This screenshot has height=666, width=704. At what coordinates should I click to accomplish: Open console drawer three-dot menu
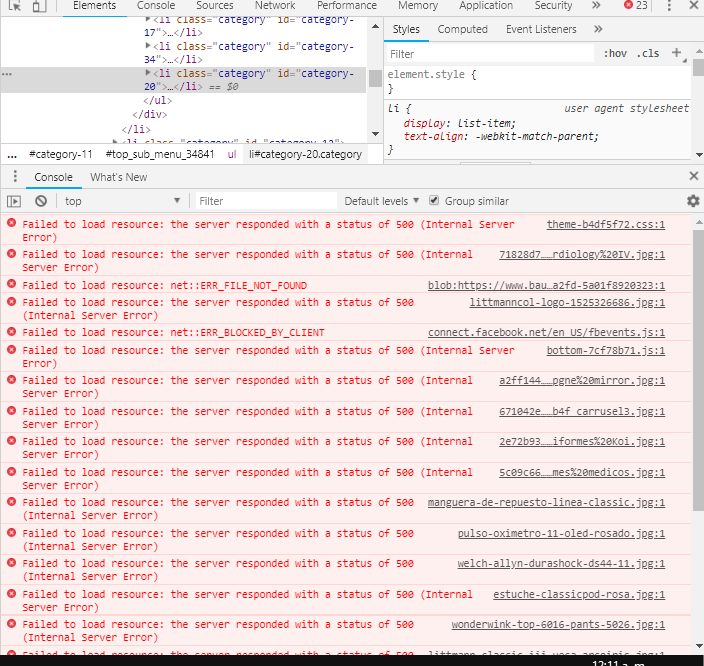coord(15,176)
